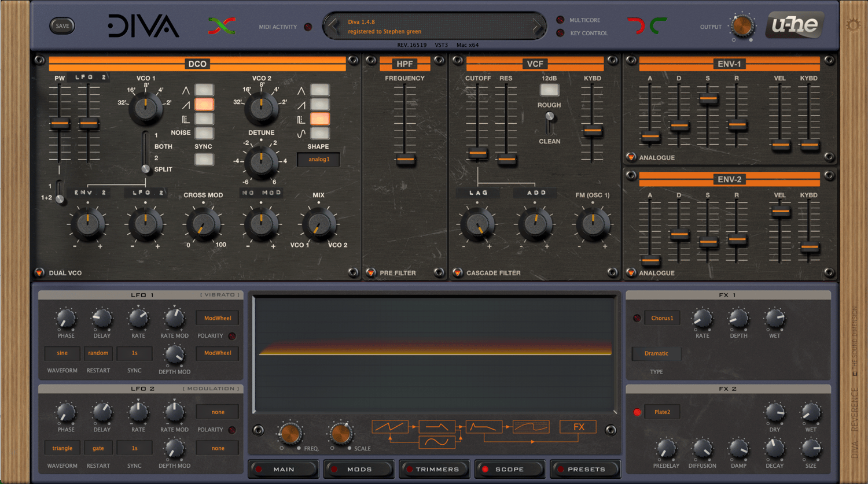Click the oscillator block in signal flow diagram

(x=390, y=427)
